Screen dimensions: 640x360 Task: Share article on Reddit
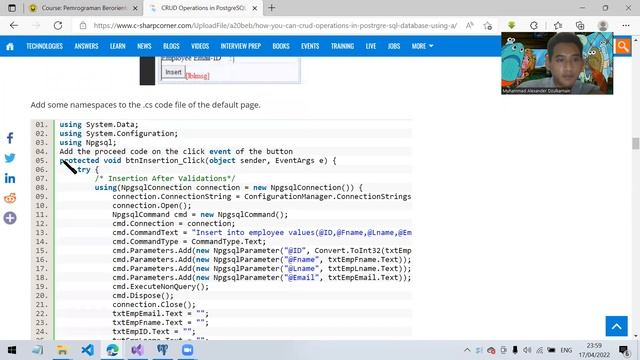pos(10,198)
